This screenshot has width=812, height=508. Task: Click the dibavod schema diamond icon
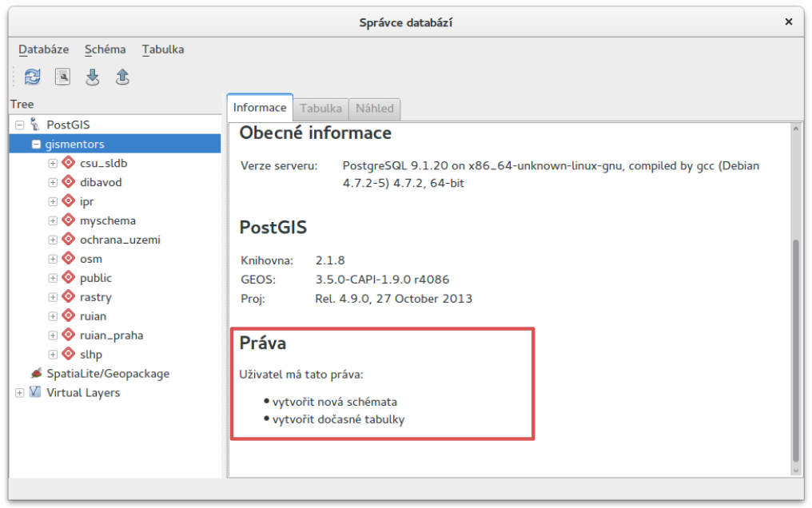pos(69,182)
